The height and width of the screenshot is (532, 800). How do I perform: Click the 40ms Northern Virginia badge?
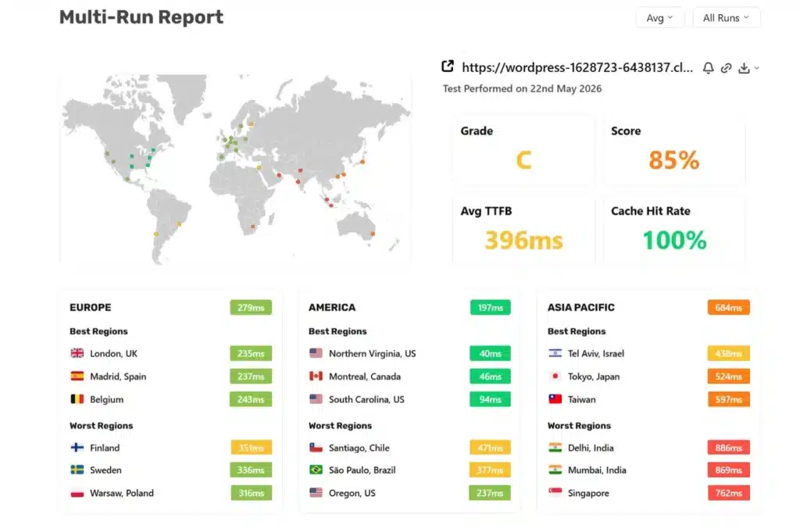tap(491, 353)
